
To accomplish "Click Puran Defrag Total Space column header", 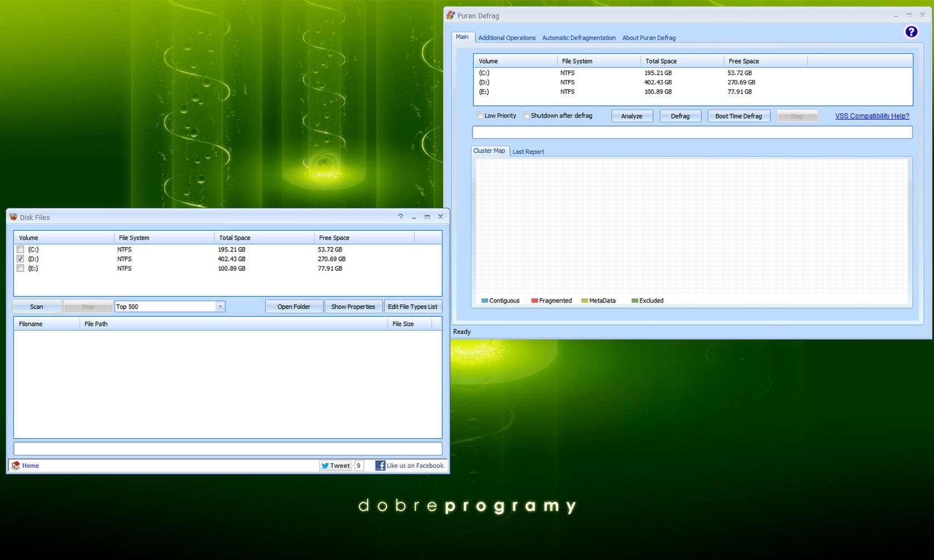I will pos(682,61).
